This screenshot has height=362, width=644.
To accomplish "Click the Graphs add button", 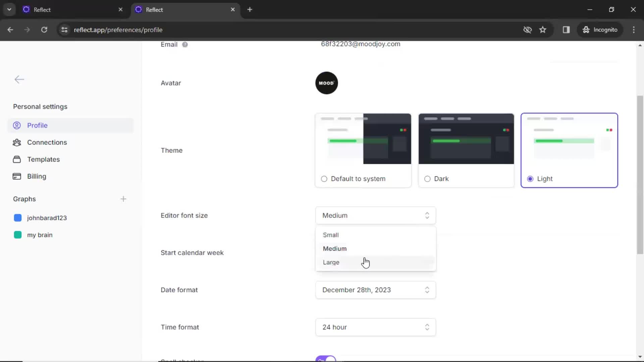I will (123, 198).
